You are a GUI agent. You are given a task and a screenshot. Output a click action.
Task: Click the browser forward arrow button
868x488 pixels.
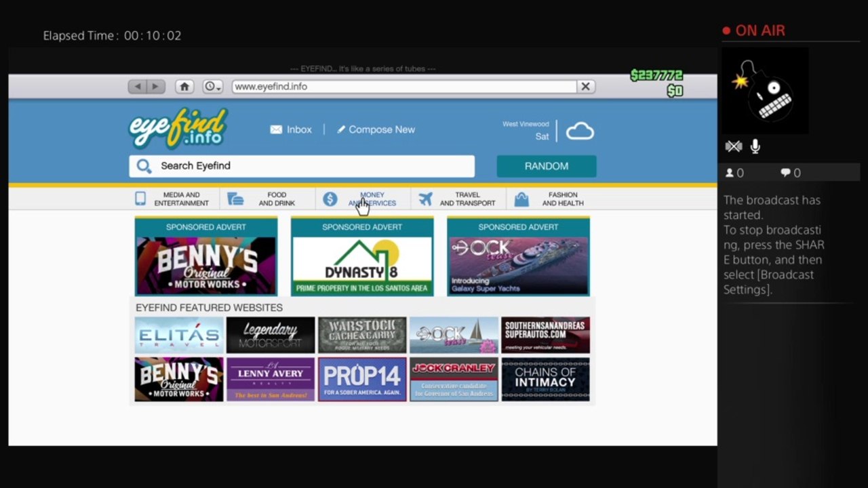[156, 87]
